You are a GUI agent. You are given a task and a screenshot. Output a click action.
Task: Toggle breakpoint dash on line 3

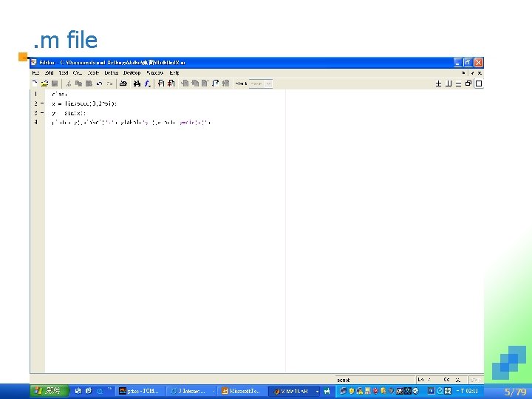pyautogui.click(x=42, y=112)
